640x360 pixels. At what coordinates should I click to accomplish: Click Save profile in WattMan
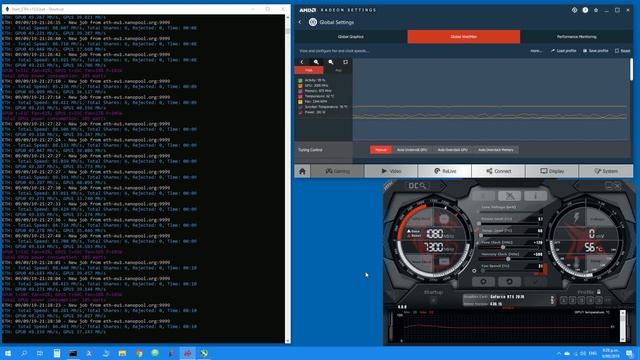click(x=596, y=51)
